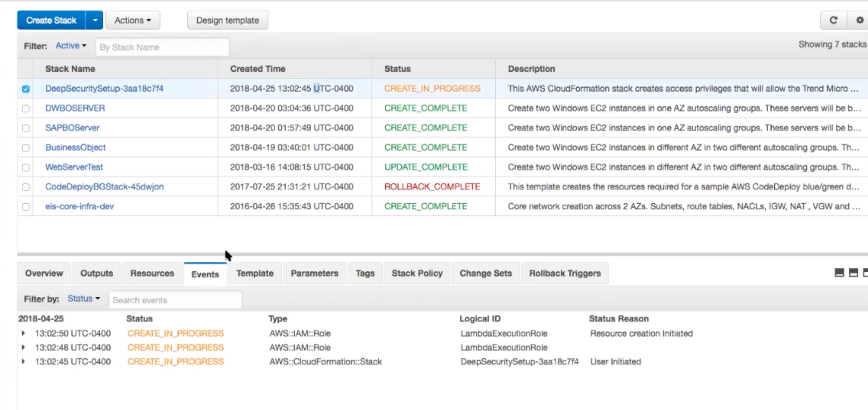Select the DWBOSERVER stack checkbox

pyautogui.click(x=26, y=109)
